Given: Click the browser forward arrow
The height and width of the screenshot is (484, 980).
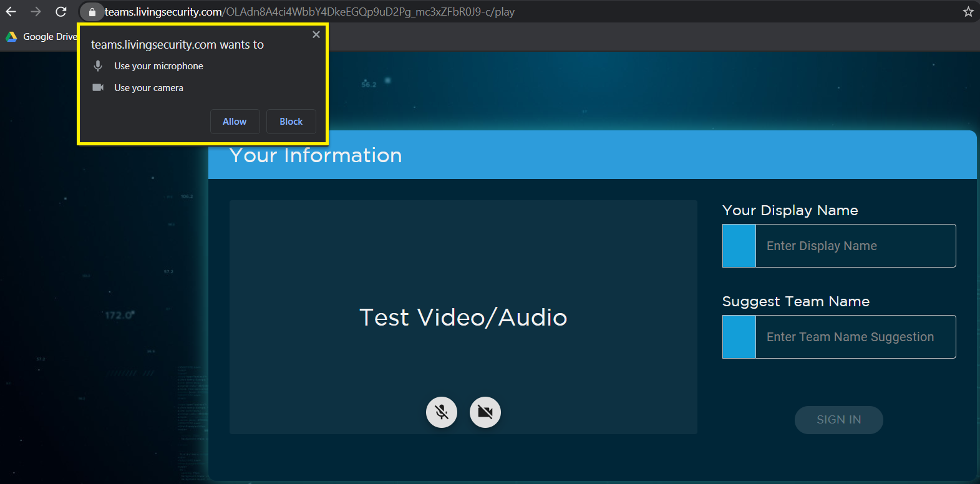Looking at the screenshot, I should pos(36,12).
